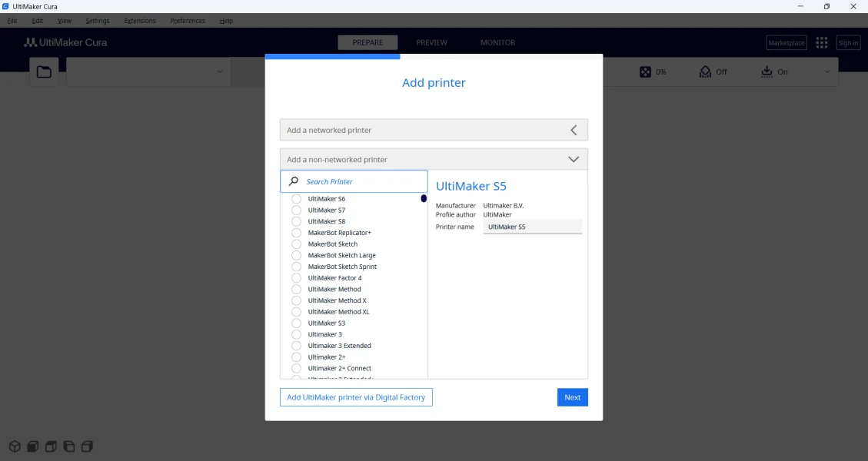The height and width of the screenshot is (461, 868).
Task: Click the open file folder icon
Action: [x=44, y=72]
